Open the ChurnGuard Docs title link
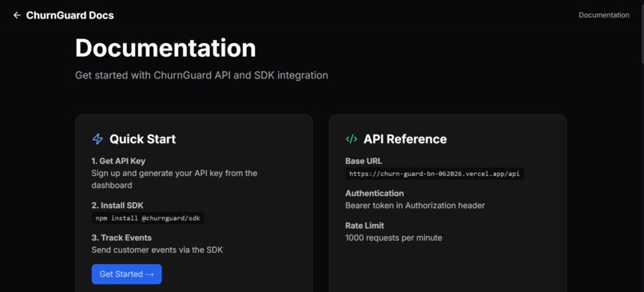 [x=70, y=15]
